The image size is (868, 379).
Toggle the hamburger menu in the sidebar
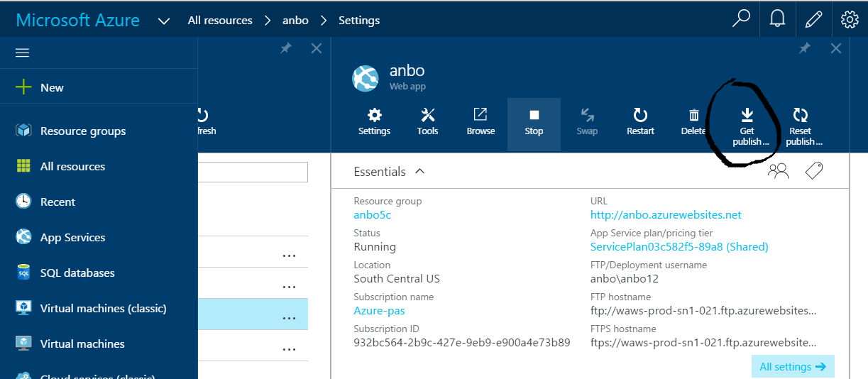pos(22,53)
